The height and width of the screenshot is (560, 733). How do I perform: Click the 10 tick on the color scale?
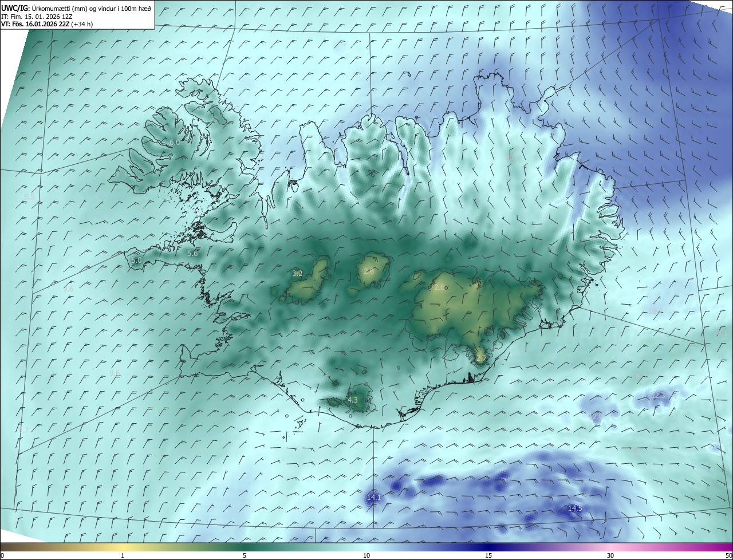click(x=366, y=555)
